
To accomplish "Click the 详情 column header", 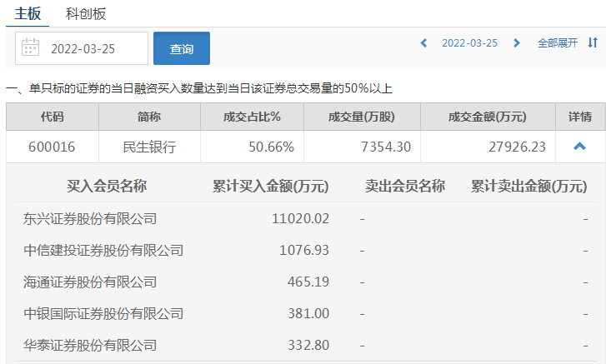I will tap(580, 117).
